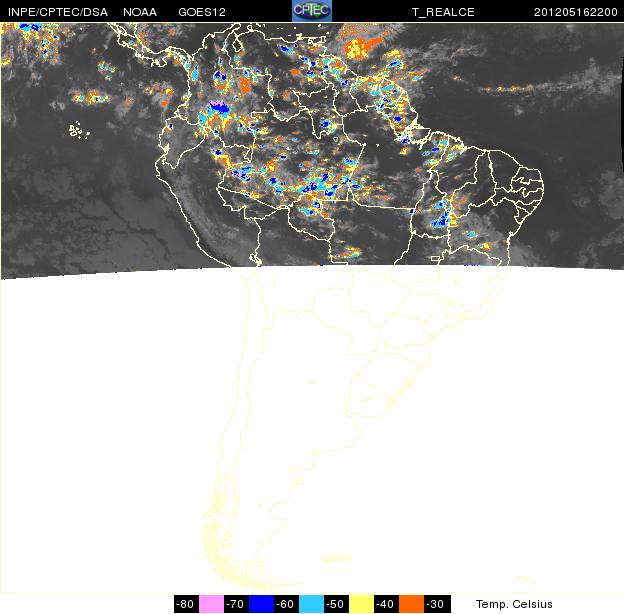Image resolution: width=624 pixels, height=614 pixels.
Task: Click the -40 legend value
Action: click(386, 604)
